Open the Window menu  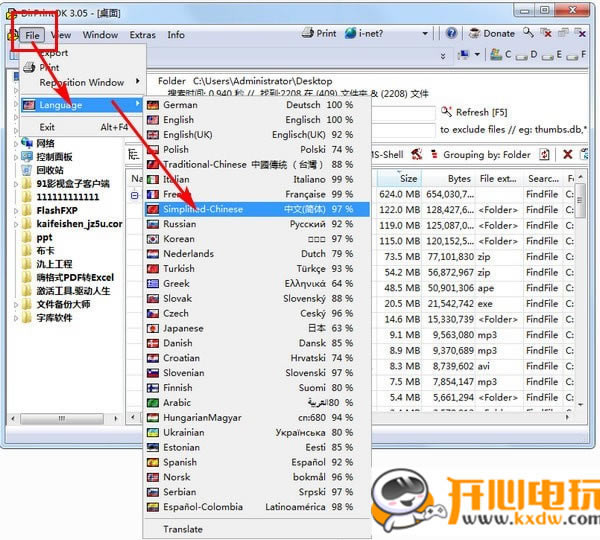coord(100,35)
